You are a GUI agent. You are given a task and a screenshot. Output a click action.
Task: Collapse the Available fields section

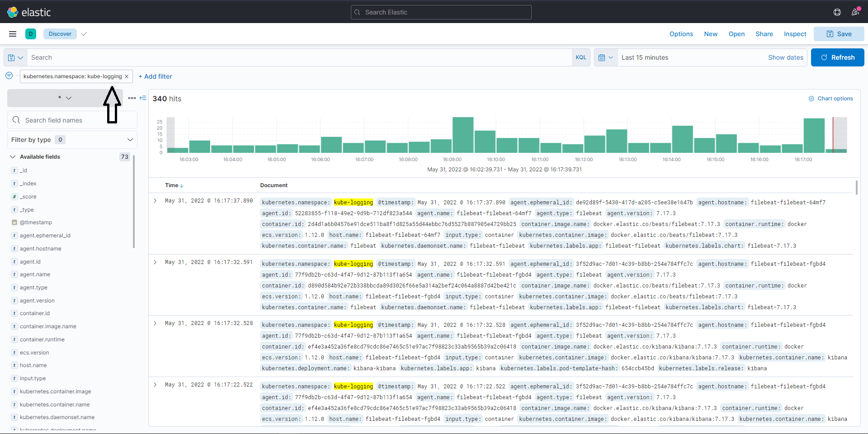(x=13, y=157)
